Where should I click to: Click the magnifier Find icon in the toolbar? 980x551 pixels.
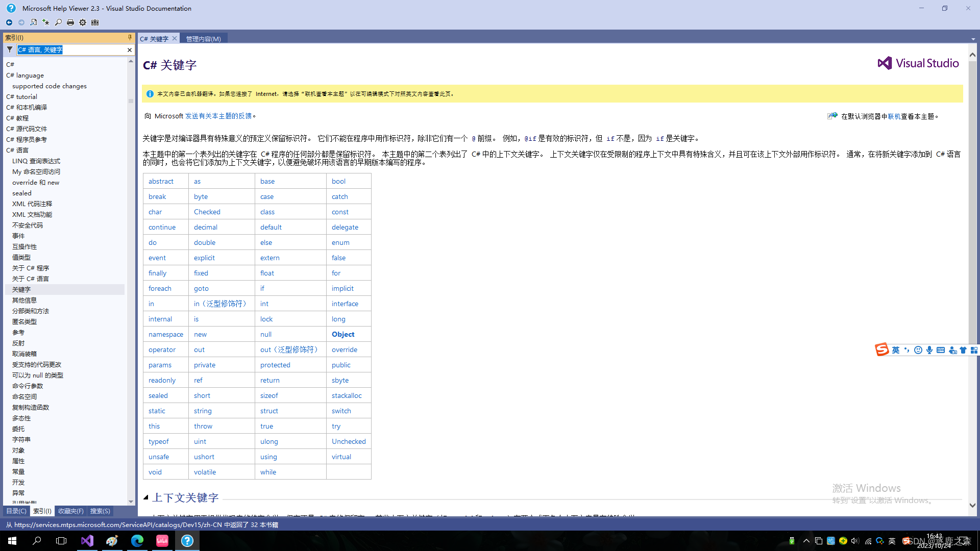coord(58,22)
